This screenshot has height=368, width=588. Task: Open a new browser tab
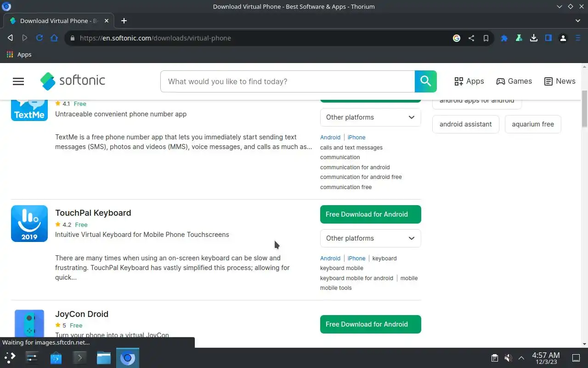[x=124, y=21]
